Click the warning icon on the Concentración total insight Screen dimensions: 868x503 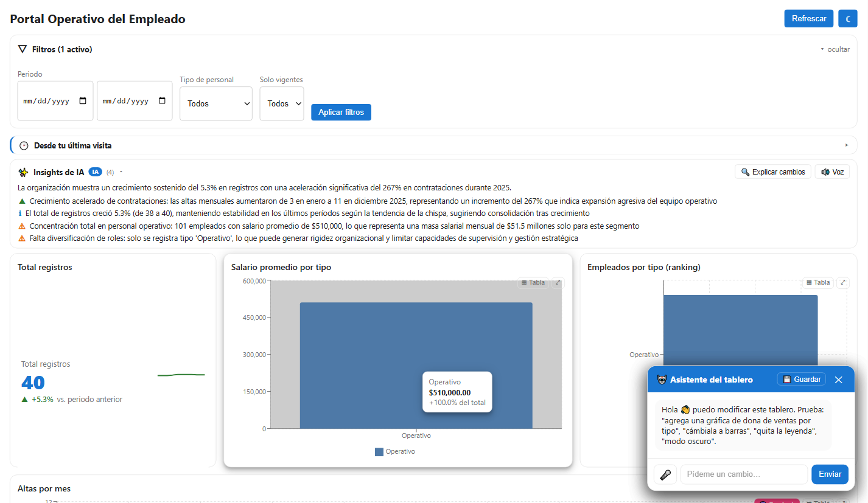[x=22, y=226]
